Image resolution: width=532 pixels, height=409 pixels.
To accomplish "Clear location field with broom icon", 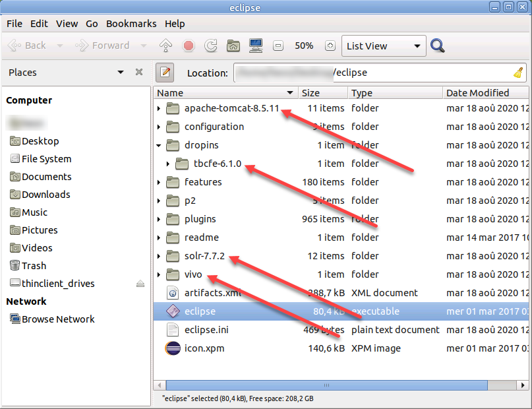I will click(518, 73).
